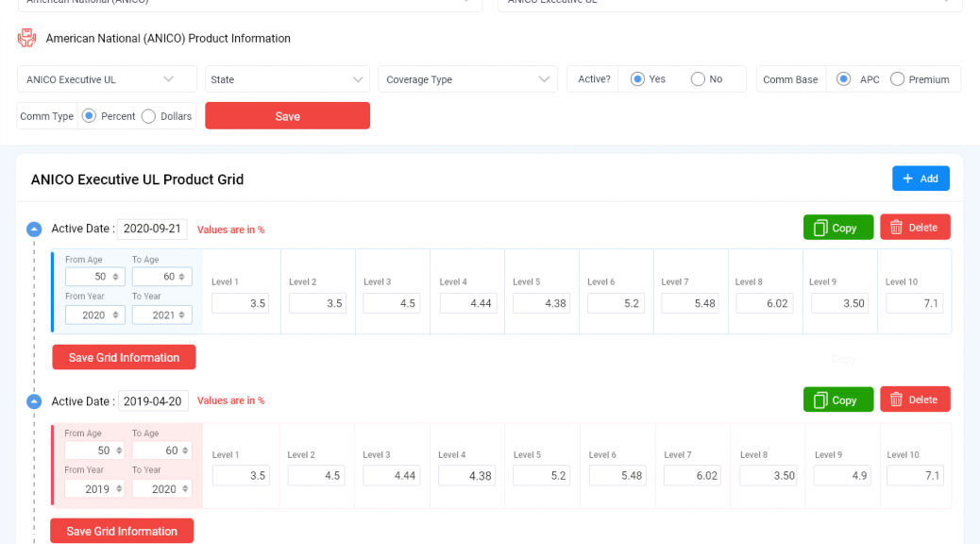Edit Level 8 value 6.02 in 2020-09-21 grid

click(765, 303)
